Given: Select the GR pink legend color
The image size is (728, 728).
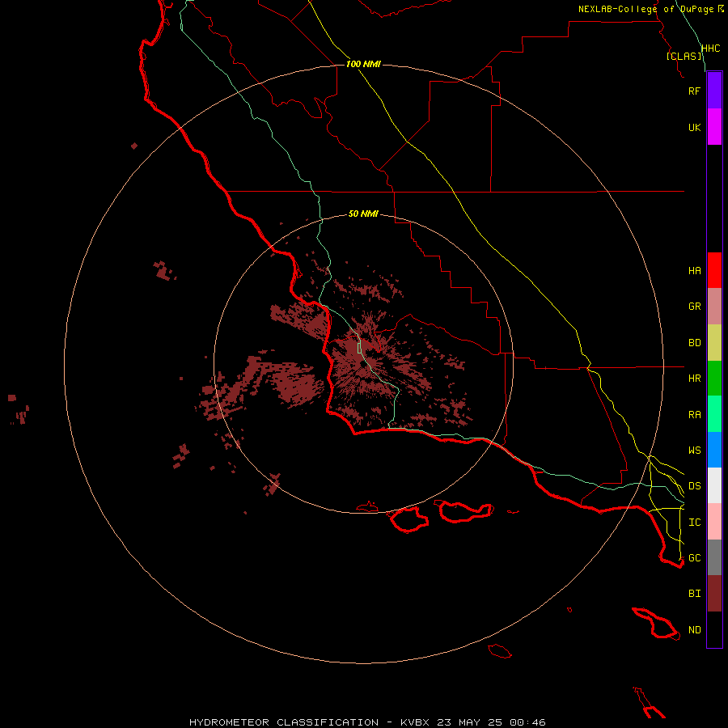Looking at the screenshot, I should pos(714,306).
